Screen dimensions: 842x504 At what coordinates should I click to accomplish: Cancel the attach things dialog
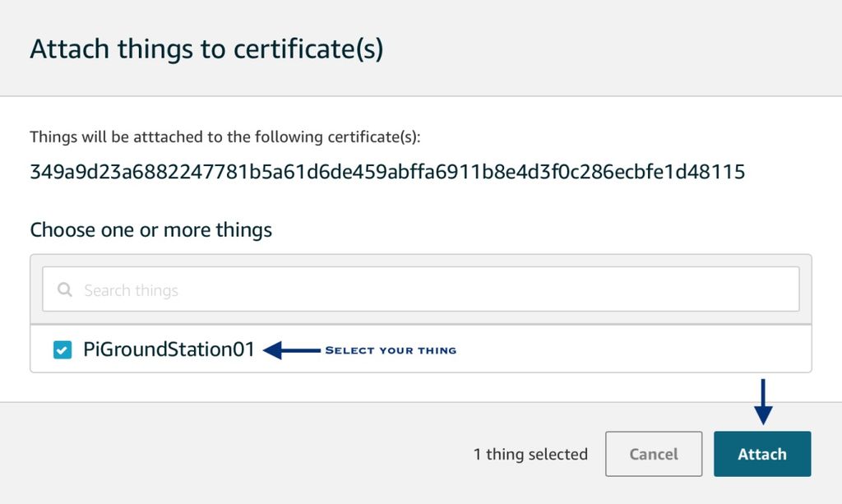(x=654, y=454)
